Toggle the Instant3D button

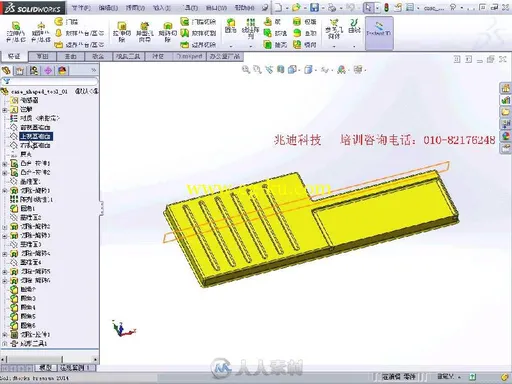point(379,33)
